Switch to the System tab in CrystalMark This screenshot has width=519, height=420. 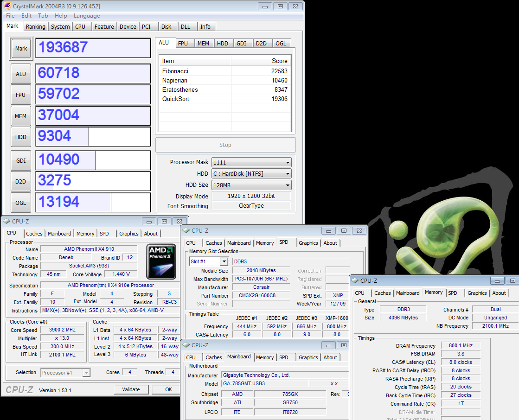point(60,27)
